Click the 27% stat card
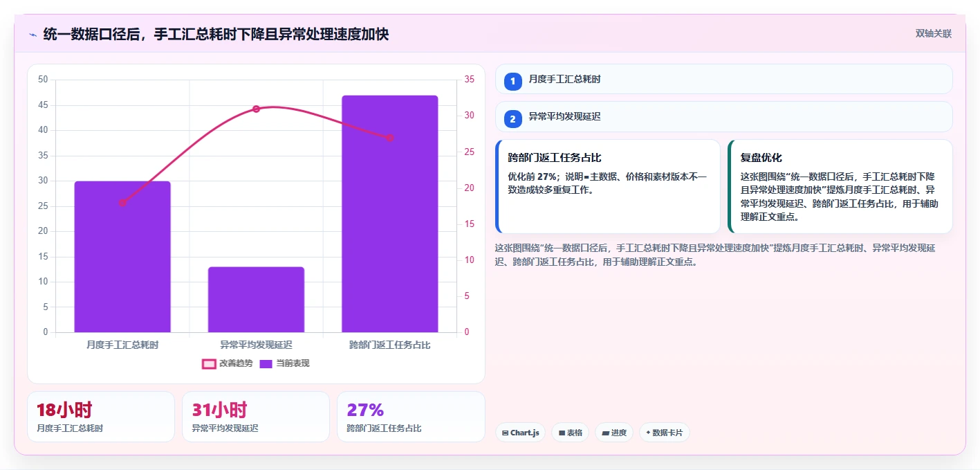 (411, 417)
